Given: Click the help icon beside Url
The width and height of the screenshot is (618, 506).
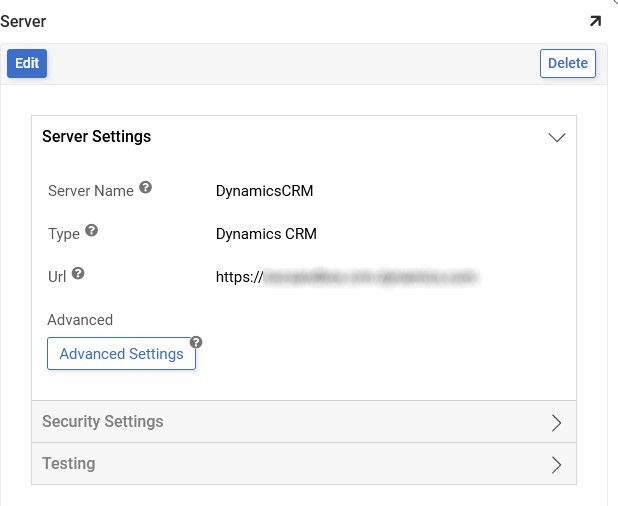Looking at the screenshot, I should click(x=79, y=273).
